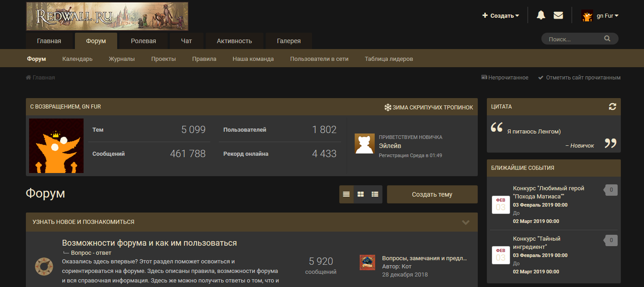View Пользователи в сети
The image size is (644, 287).
pyautogui.click(x=319, y=59)
